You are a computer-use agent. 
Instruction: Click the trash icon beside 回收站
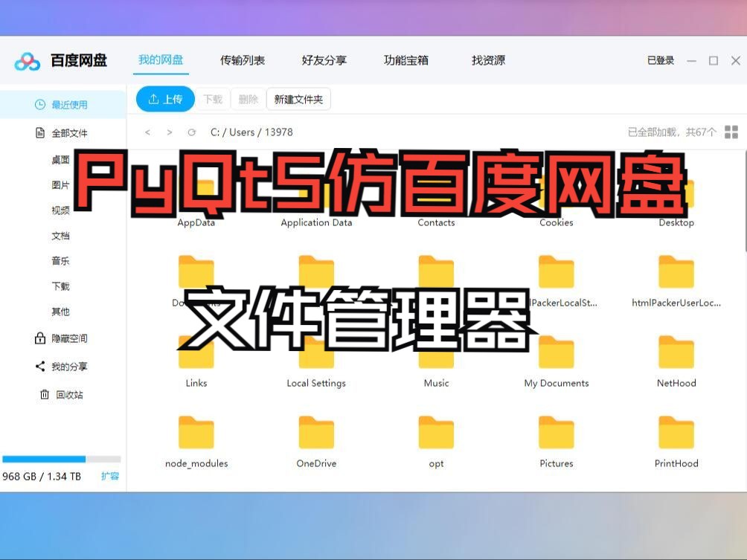coord(45,394)
